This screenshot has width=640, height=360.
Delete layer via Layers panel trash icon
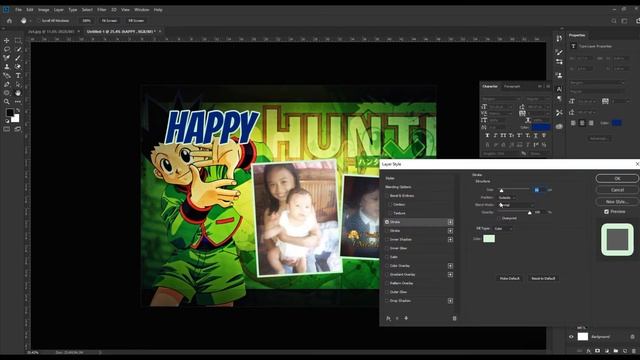(633, 351)
